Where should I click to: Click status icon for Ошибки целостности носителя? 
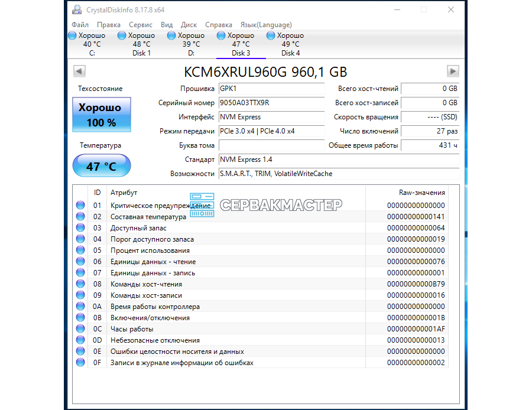click(80, 351)
